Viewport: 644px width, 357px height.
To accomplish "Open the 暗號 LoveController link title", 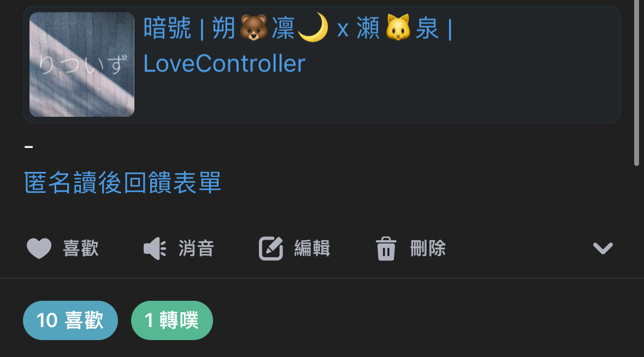I will [298, 45].
